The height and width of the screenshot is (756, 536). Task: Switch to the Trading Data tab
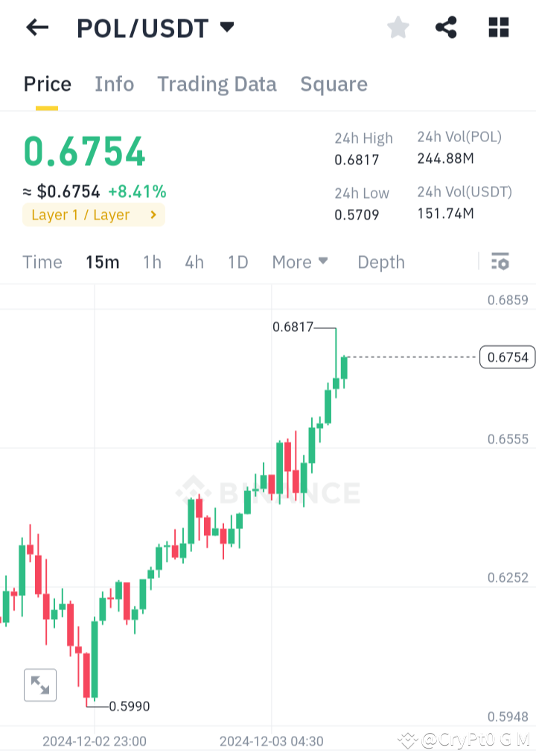tap(217, 84)
